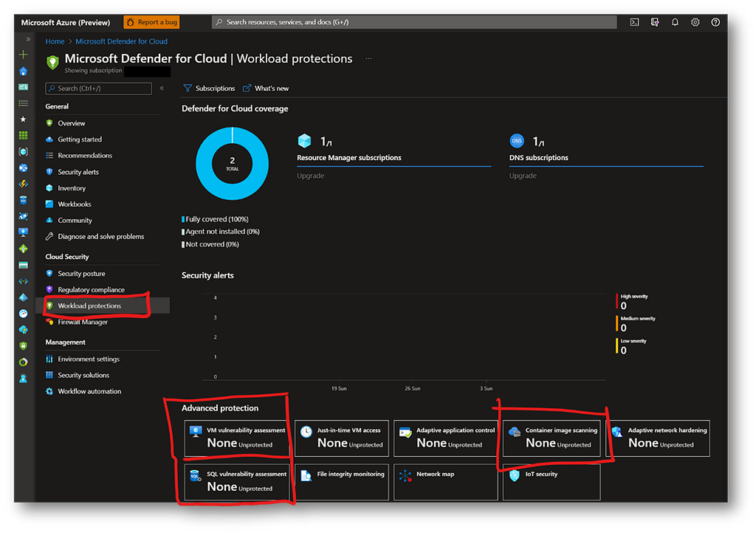This screenshot has height=535, width=756.
Task: Open SQL vulnerability assessment tile
Action: click(x=237, y=482)
